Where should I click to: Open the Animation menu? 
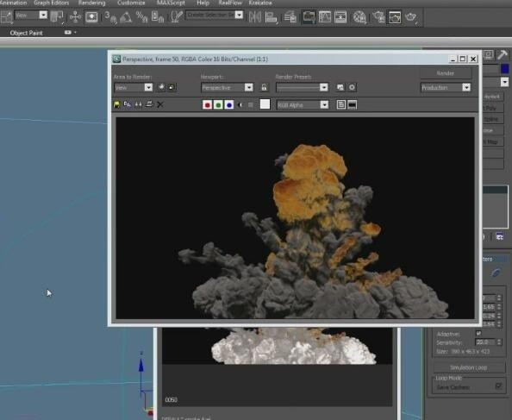13,3
